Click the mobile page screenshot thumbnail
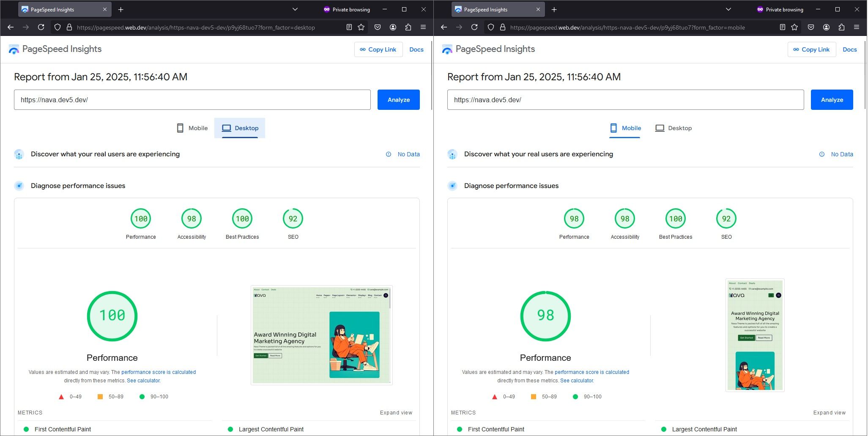 coord(755,335)
